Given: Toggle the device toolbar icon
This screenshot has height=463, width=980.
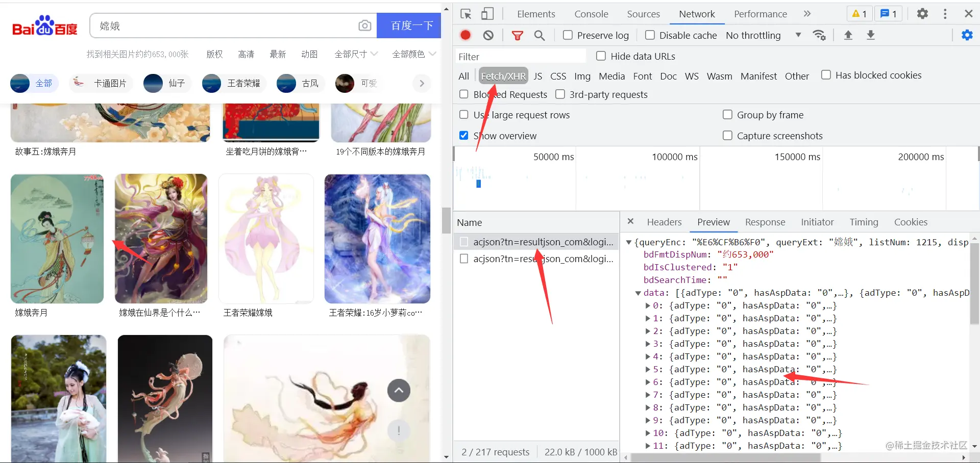Looking at the screenshot, I should point(487,14).
